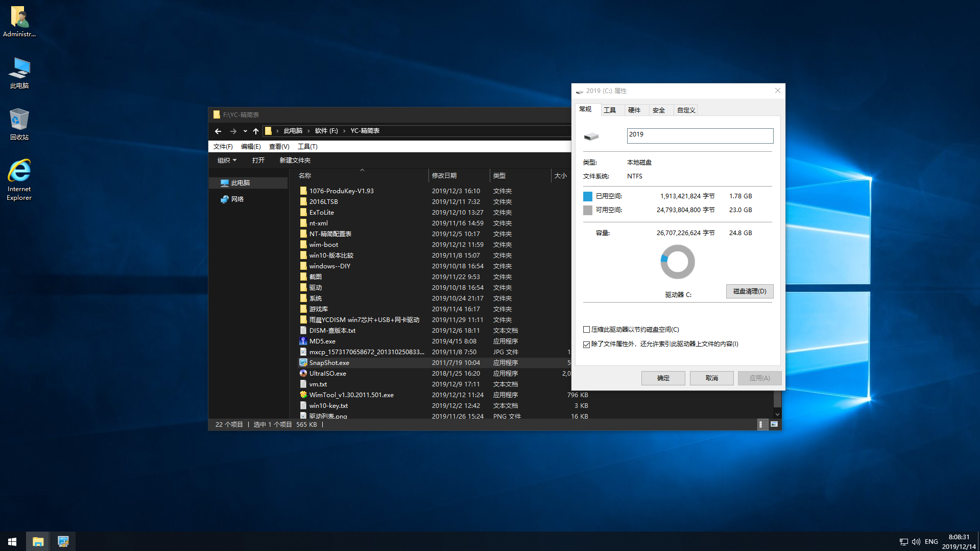Select 此电脑 in the navigation pane
The height and width of the screenshot is (551, 980).
coord(248,182)
